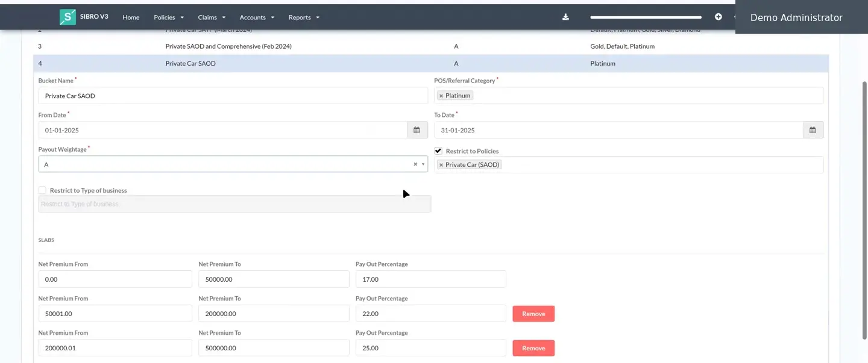Select row Private SAOD and Comprehensive (Feb 2024)
This screenshot has width=868, height=363.
pyautogui.click(x=431, y=46)
